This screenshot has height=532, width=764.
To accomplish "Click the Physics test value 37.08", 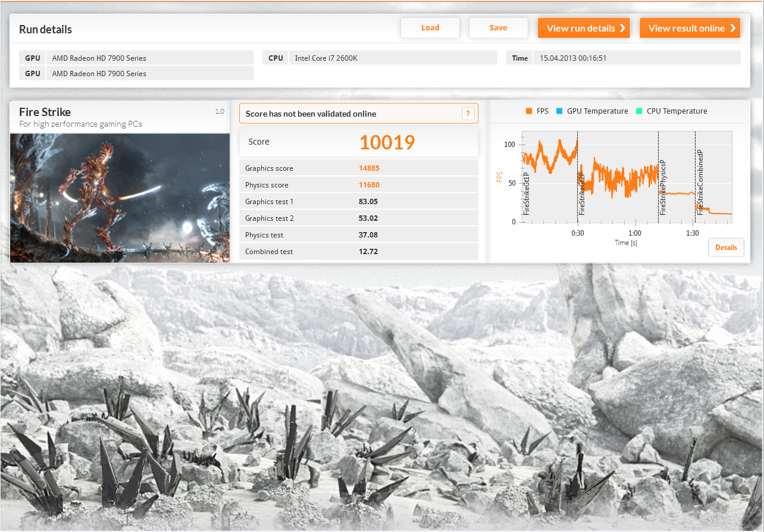I will [368, 235].
